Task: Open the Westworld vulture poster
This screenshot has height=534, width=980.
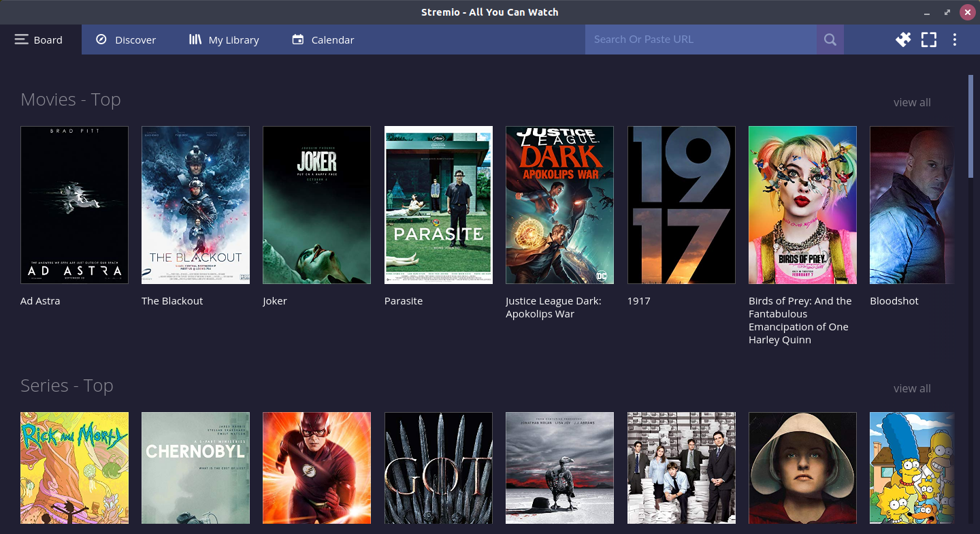Action: coord(559,468)
